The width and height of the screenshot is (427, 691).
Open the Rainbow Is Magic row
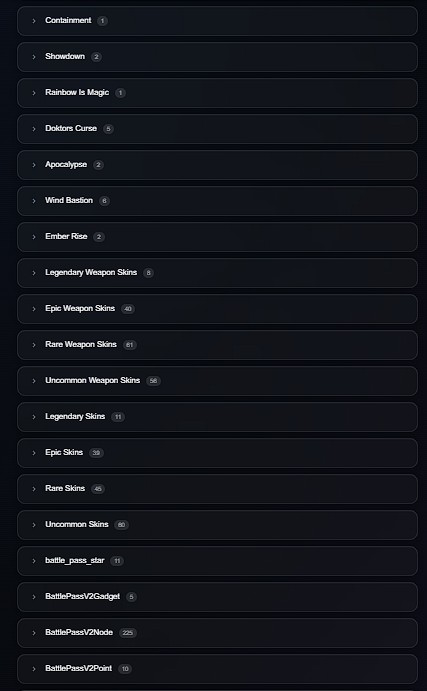point(217,93)
